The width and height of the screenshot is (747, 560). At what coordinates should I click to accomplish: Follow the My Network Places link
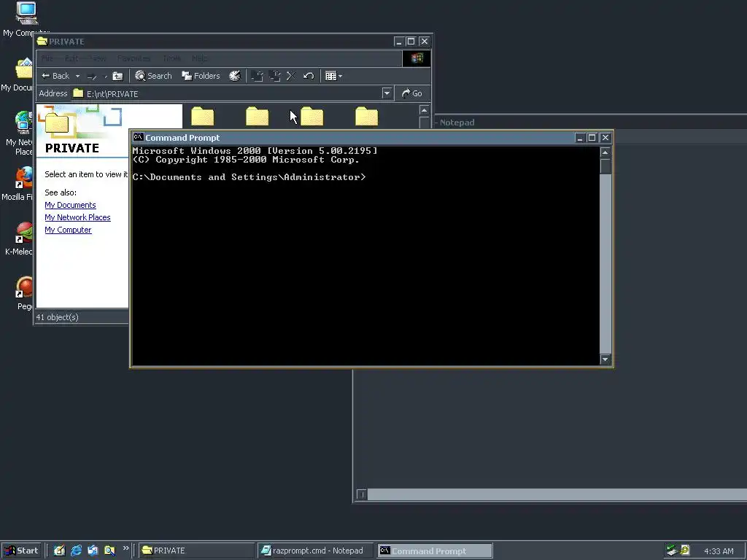[x=77, y=217]
